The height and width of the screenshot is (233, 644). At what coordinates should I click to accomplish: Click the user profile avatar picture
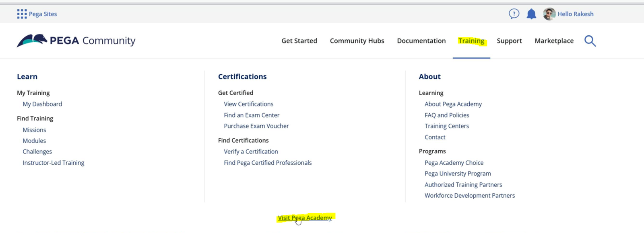point(549,14)
